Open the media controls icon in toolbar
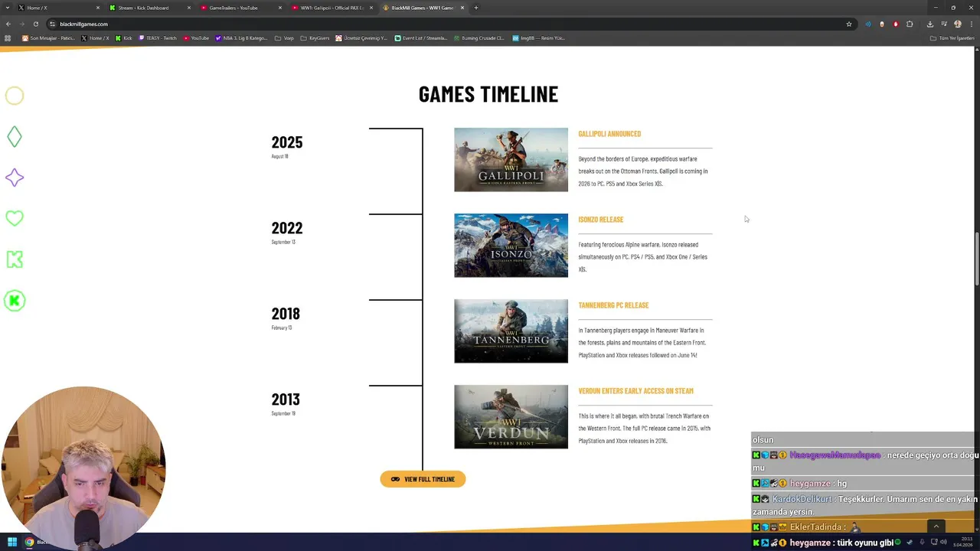Screen dimensions: 980x551 943,24
